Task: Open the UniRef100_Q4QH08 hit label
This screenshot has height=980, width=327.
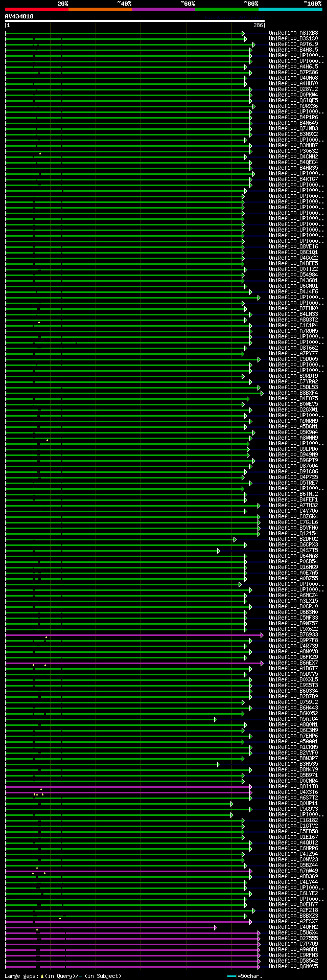Action: pyautogui.click(x=293, y=78)
